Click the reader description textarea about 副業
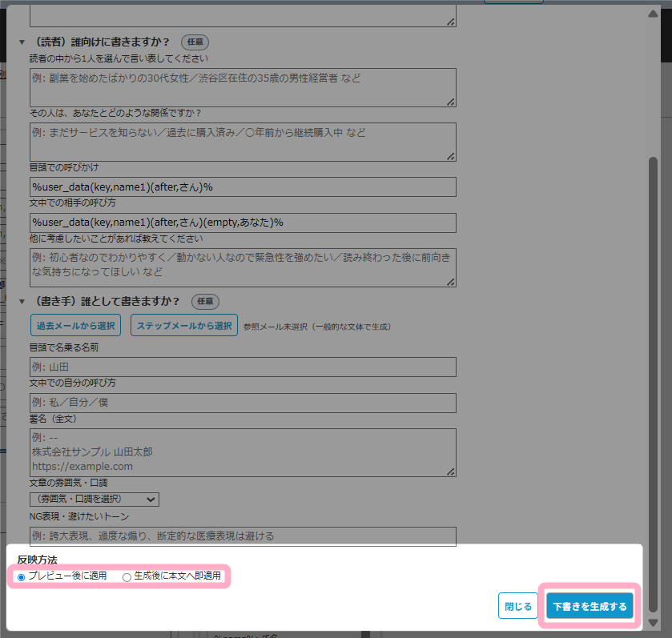 pos(242,87)
